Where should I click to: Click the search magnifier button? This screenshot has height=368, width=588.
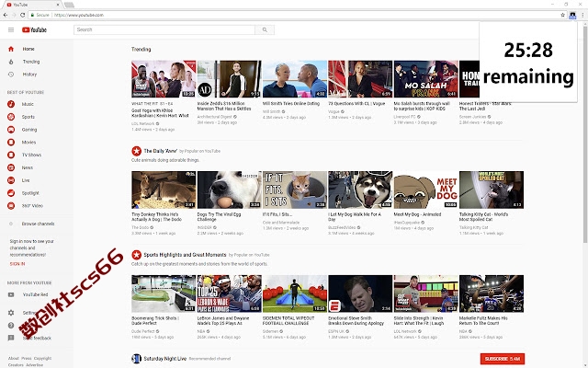coord(265,29)
